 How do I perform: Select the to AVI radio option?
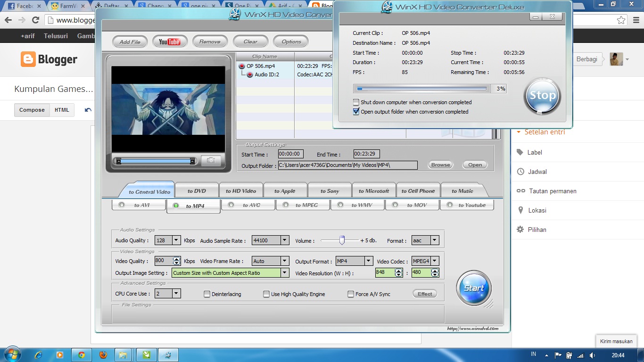(x=122, y=205)
